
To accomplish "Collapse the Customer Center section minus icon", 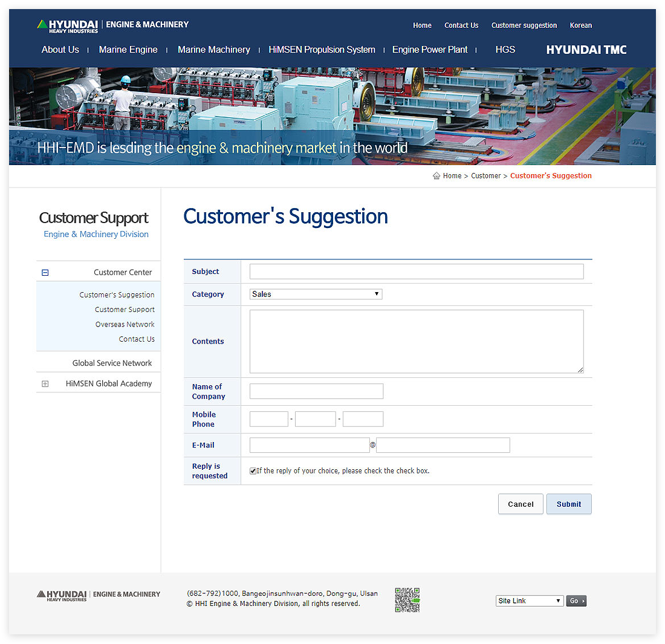I will [45, 272].
